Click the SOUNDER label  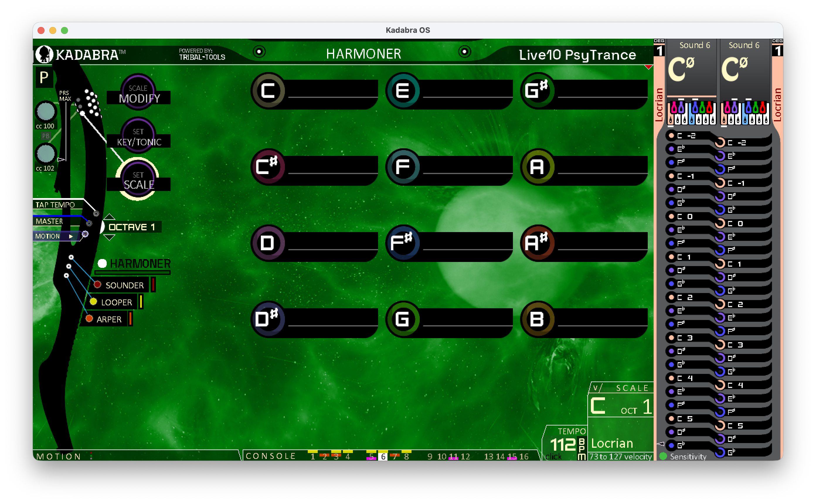point(125,285)
